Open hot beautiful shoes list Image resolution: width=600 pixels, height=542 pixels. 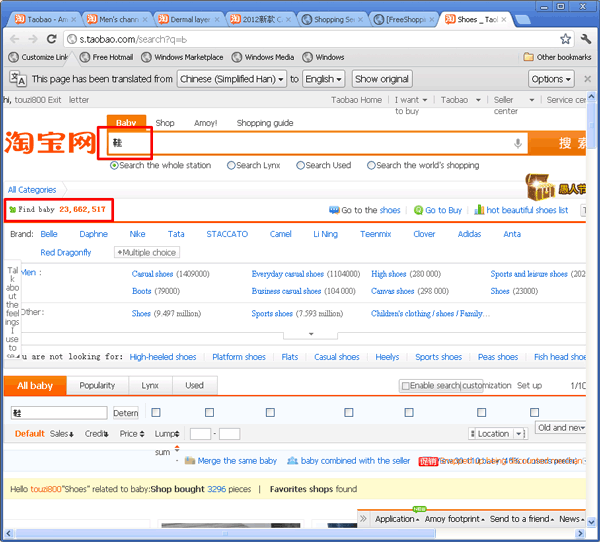[x=521, y=210]
